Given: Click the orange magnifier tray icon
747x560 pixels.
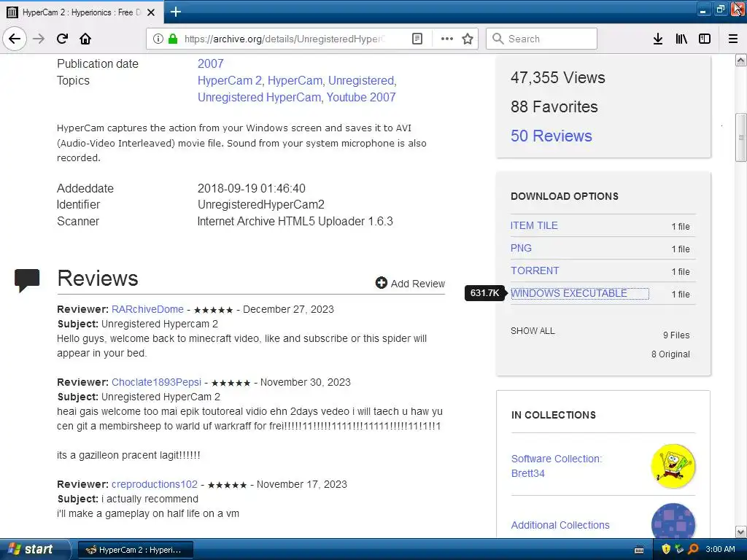Looking at the screenshot, I should 693,549.
